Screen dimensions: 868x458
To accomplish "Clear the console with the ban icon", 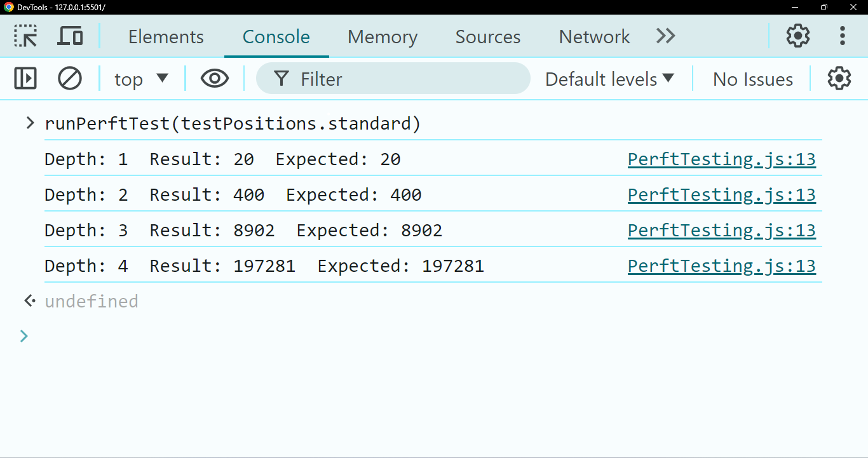I will 70,79.
